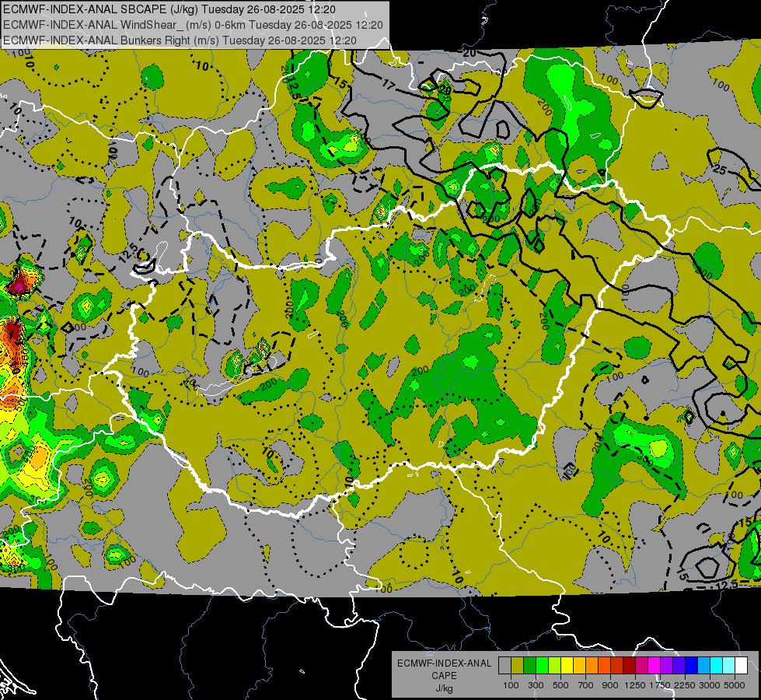Click the WindShear 0-6km title line
This screenshot has height=700, width=761.
click(193, 25)
